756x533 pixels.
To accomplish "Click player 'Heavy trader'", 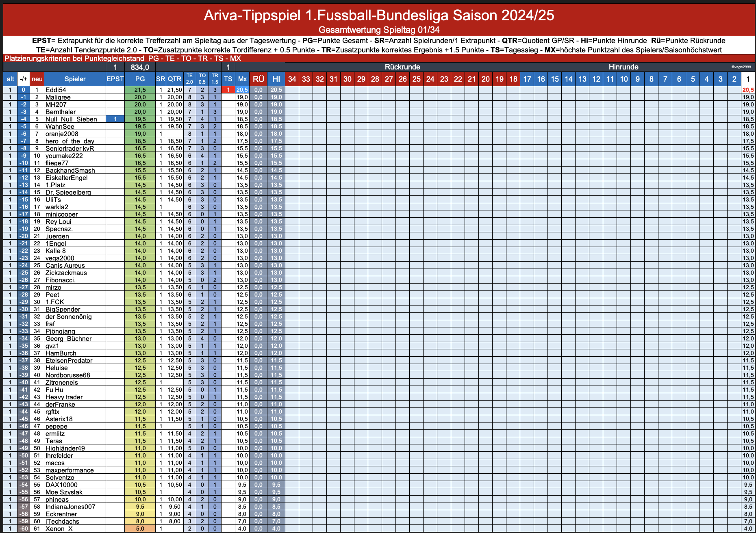I will (x=64, y=397).
